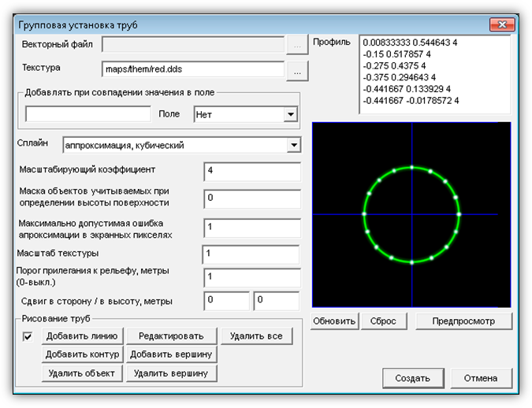Close the Групповая установка труб dialog

click(x=502, y=25)
